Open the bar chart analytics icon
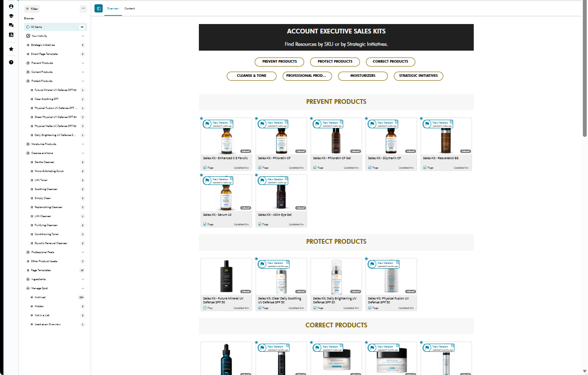This screenshot has height=375, width=588. tap(11, 35)
